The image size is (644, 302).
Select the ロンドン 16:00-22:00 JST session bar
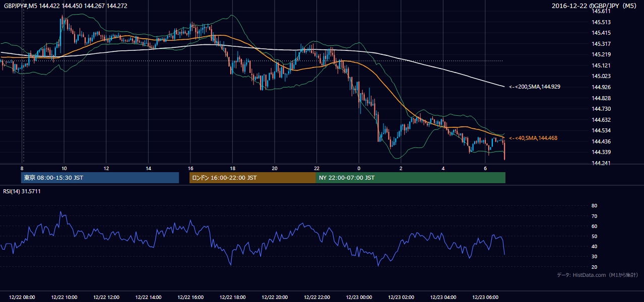tap(252, 178)
